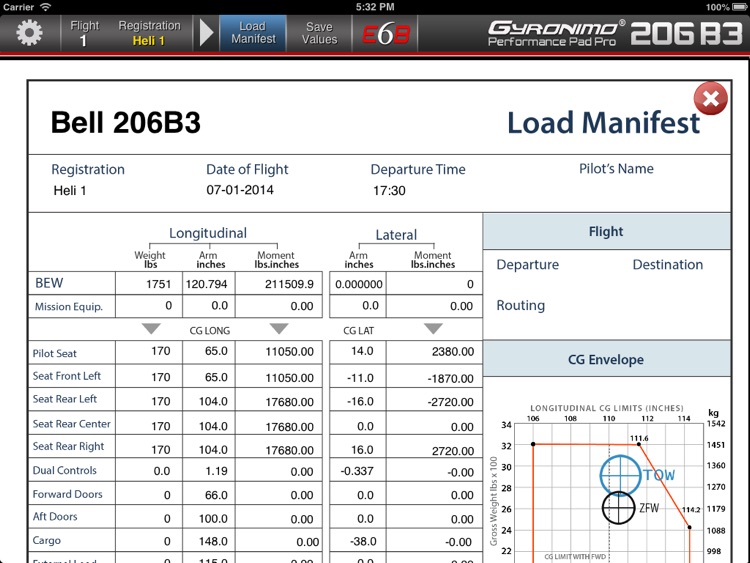Tap the TOW marker on CG Envelope
This screenshot has width=750, height=563.
coord(620,475)
